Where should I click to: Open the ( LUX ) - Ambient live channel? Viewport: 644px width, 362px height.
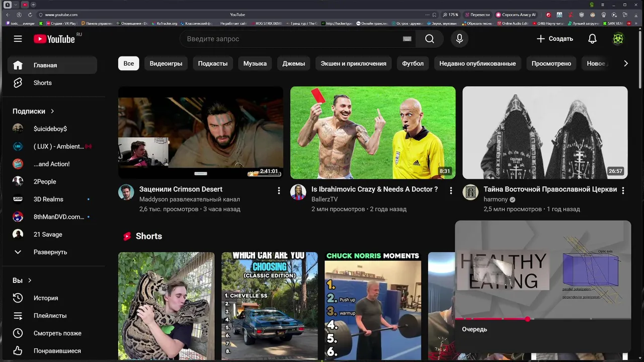click(x=52, y=146)
